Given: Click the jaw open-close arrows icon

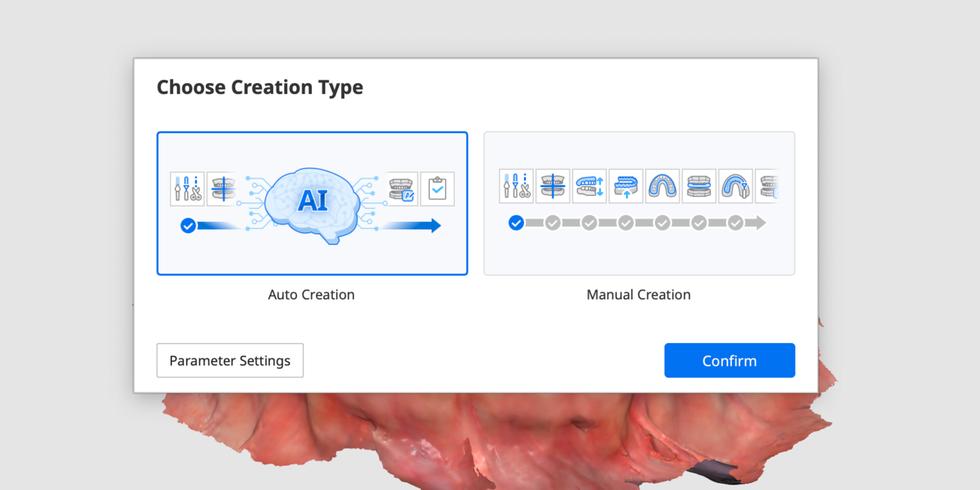Looking at the screenshot, I should pyautogui.click(x=590, y=186).
